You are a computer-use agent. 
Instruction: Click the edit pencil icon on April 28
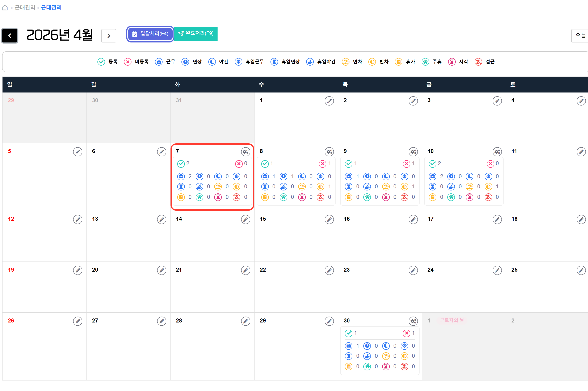[x=245, y=321]
